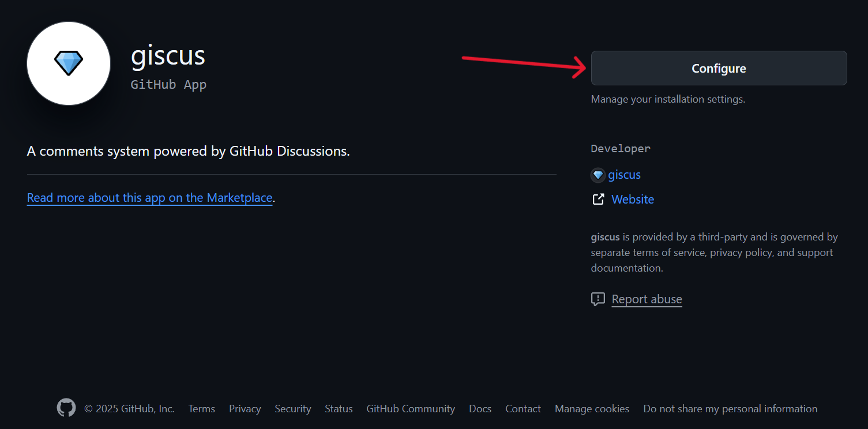This screenshot has width=868, height=429.
Task: Click the large giscus diamond app logo
Action: point(69,63)
